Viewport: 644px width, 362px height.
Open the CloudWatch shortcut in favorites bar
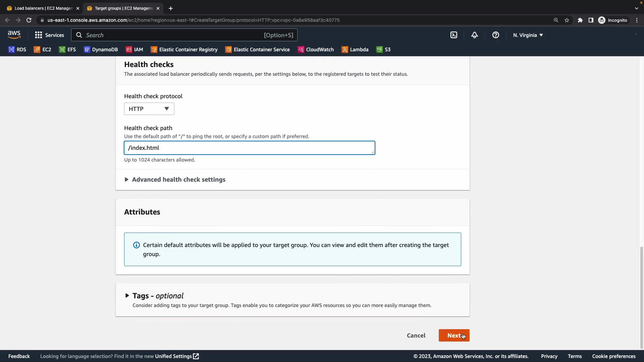tap(316, 50)
